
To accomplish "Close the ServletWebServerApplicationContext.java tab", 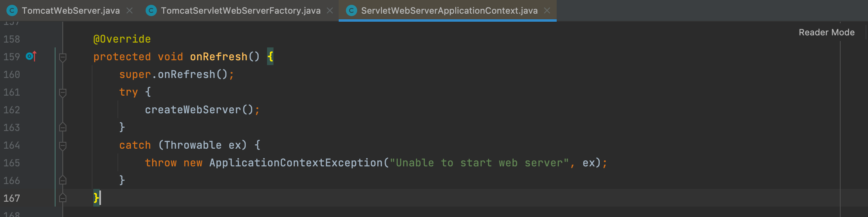I will point(547,10).
